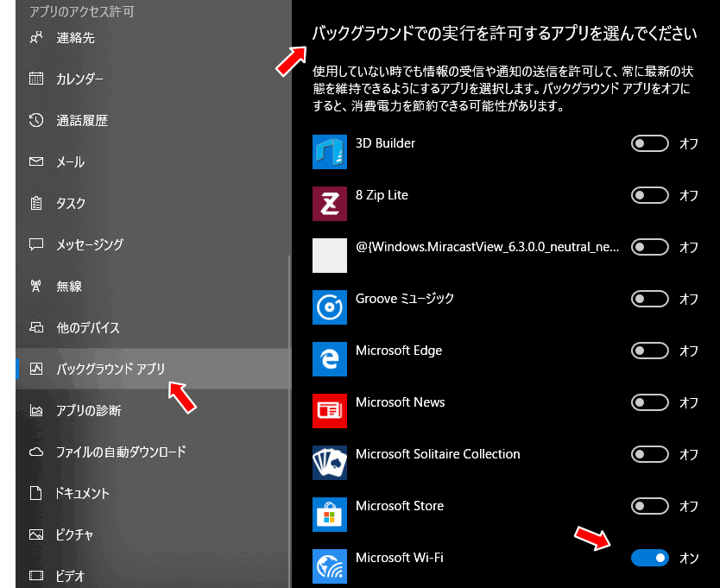Open the 連絡先 settings page
This screenshot has width=720, height=588.
154,37
